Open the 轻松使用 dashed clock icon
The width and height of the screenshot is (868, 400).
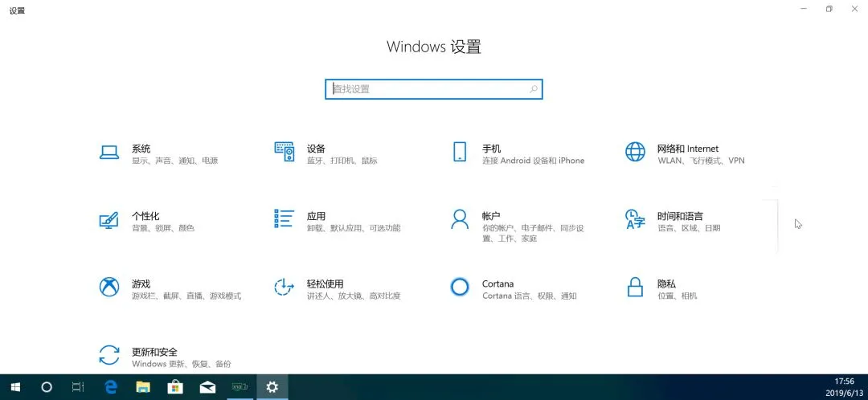[x=284, y=287]
